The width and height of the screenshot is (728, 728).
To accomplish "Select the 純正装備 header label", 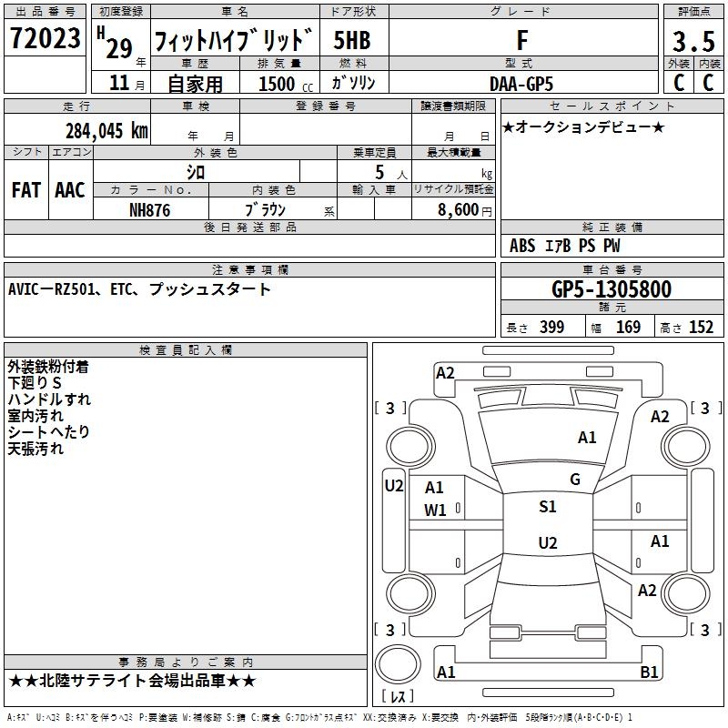I will tap(612, 227).
